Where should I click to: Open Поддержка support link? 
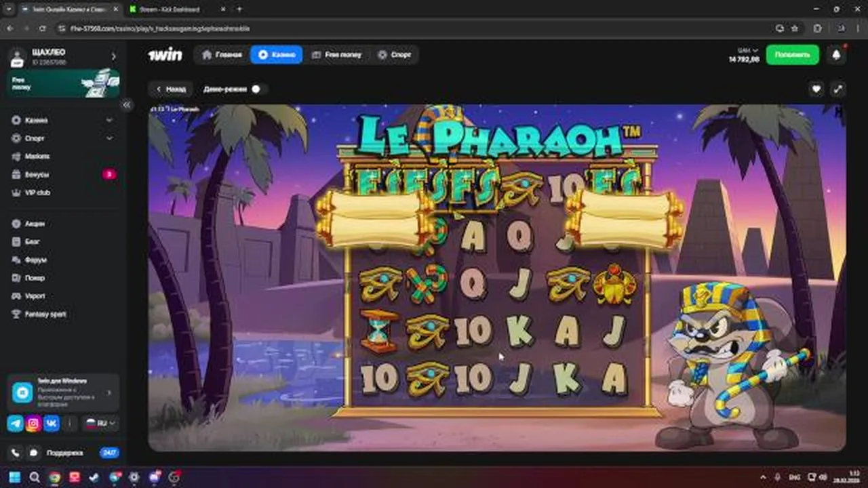tap(64, 453)
